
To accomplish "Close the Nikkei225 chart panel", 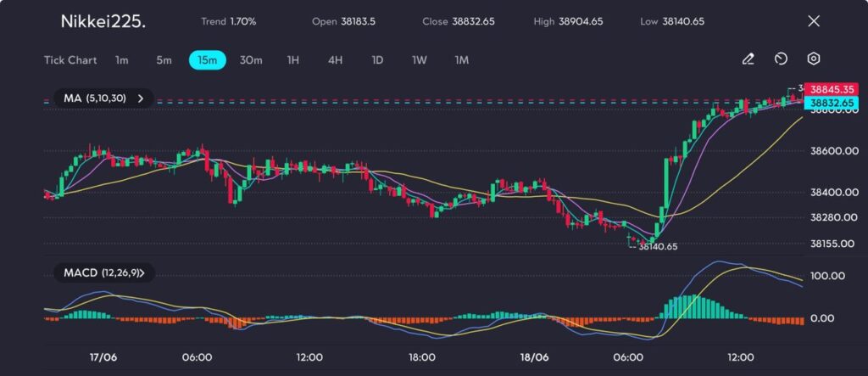I will click(814, 21).
